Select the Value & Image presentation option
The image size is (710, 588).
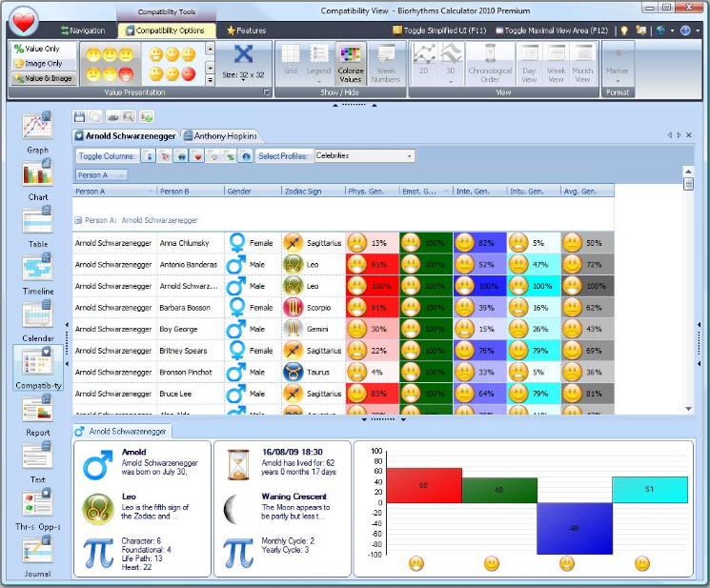pos(43,78)
